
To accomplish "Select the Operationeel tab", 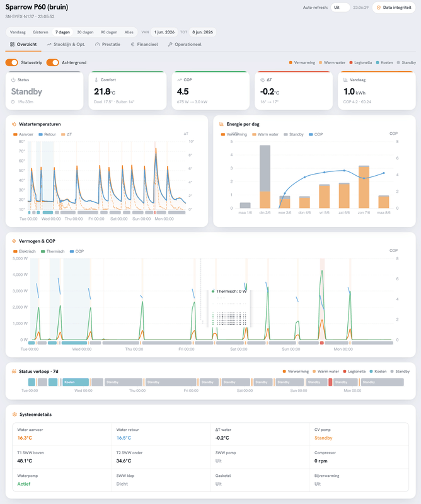I will pyautogui.click(x=185, y=44).
